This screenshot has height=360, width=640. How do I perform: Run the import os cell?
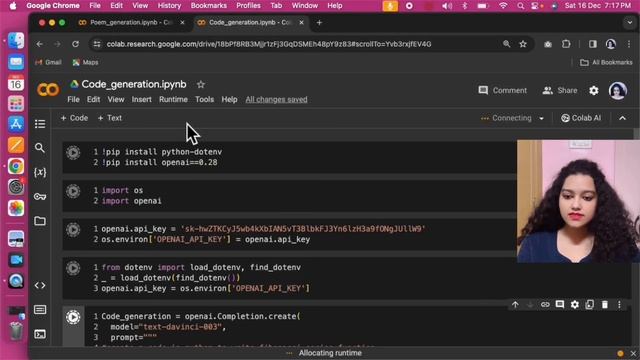point(73,191)
